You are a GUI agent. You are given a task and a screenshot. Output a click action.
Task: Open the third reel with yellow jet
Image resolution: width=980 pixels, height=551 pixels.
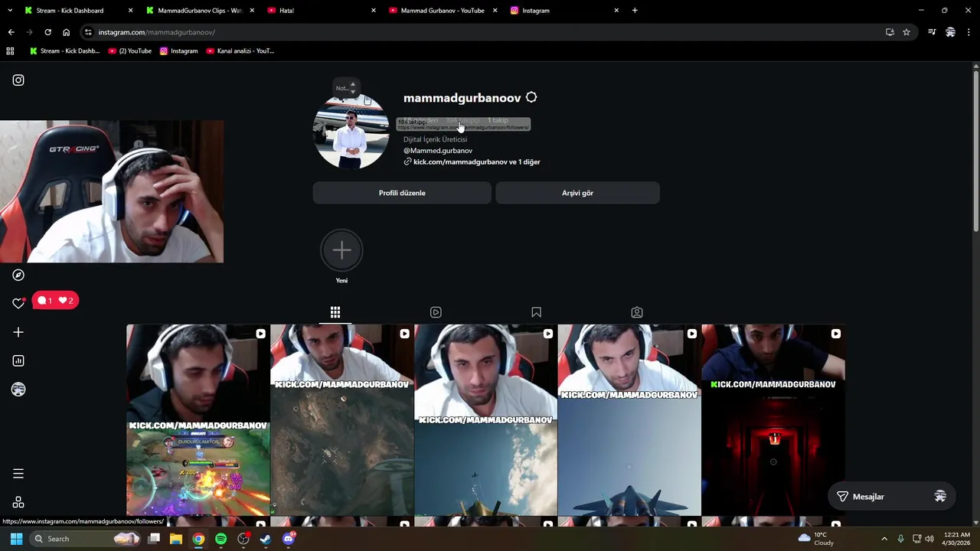point(485,420)
